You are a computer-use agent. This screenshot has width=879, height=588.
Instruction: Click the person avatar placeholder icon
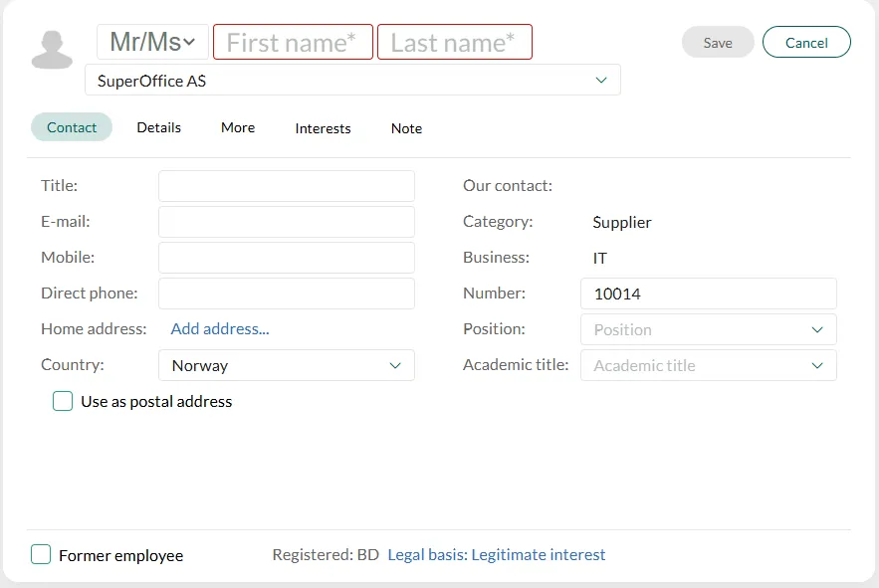(52, 50)
